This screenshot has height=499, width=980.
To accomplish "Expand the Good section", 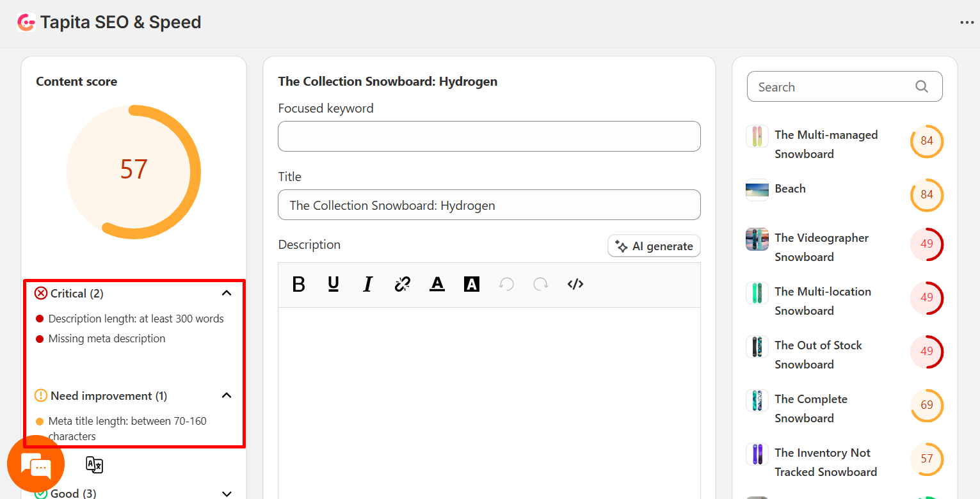I will (226, 493).
